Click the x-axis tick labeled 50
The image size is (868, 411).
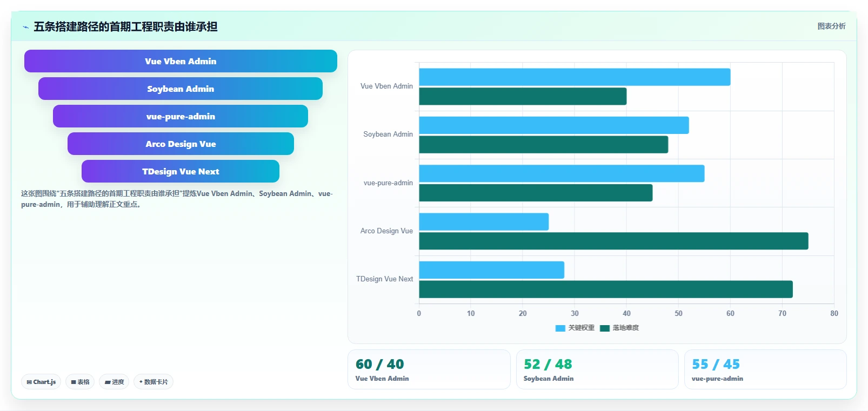[x=678, y=313]
